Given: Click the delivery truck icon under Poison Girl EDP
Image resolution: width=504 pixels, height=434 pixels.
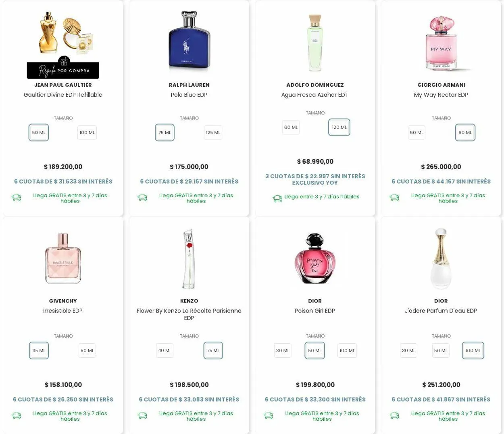Looking at the screenshot, I should tap(268, 415).
